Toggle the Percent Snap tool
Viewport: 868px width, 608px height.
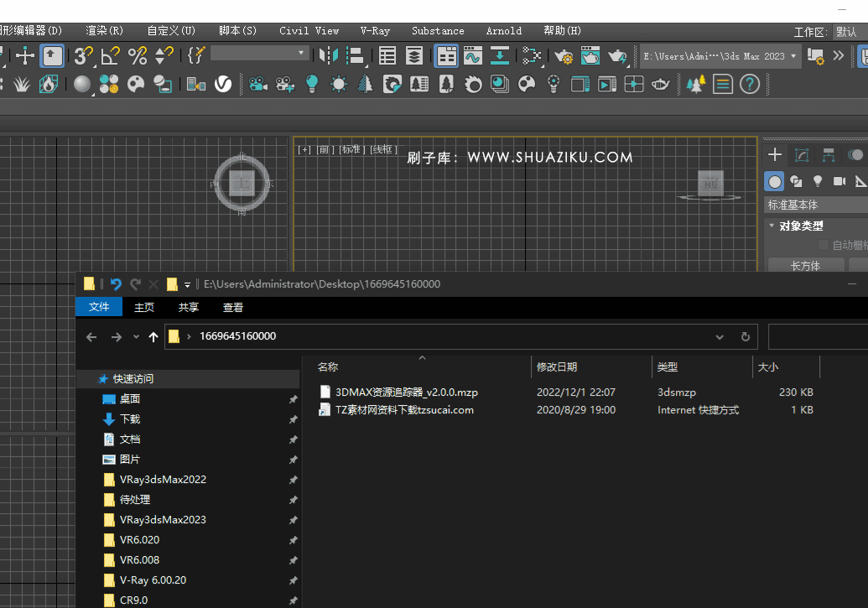coord(138,56)
